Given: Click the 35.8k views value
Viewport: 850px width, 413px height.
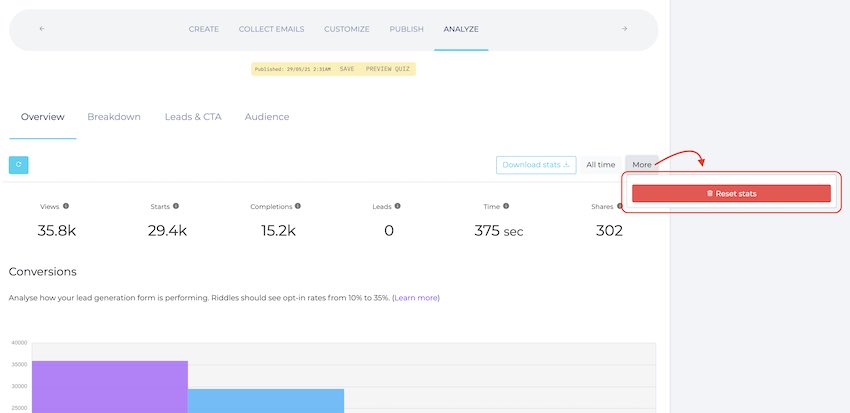Looking at the screenshot, I should tap(56, 231).
